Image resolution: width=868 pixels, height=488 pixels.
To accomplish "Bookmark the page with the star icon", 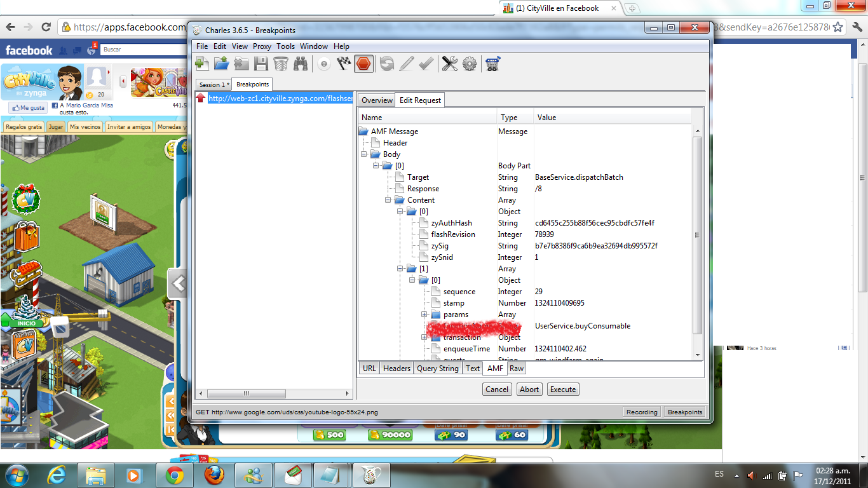I will click(838, 27).
